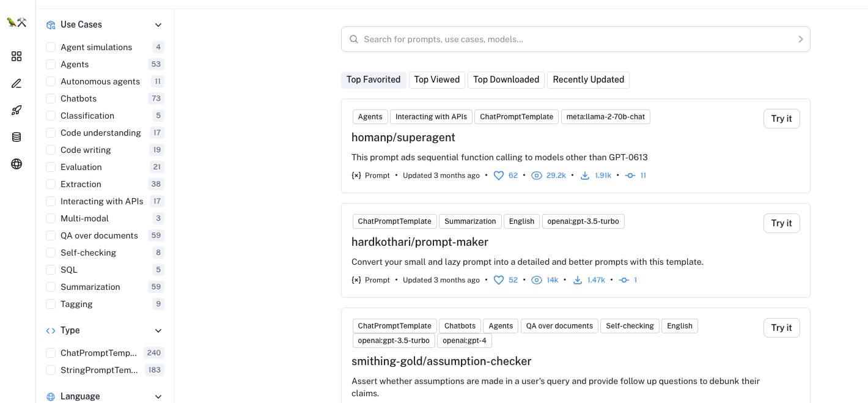This screenshot has height=403, width=868.
Task: Open the smithing-gold/assumption-checker prompt link
Action: [x=441, y=361]
